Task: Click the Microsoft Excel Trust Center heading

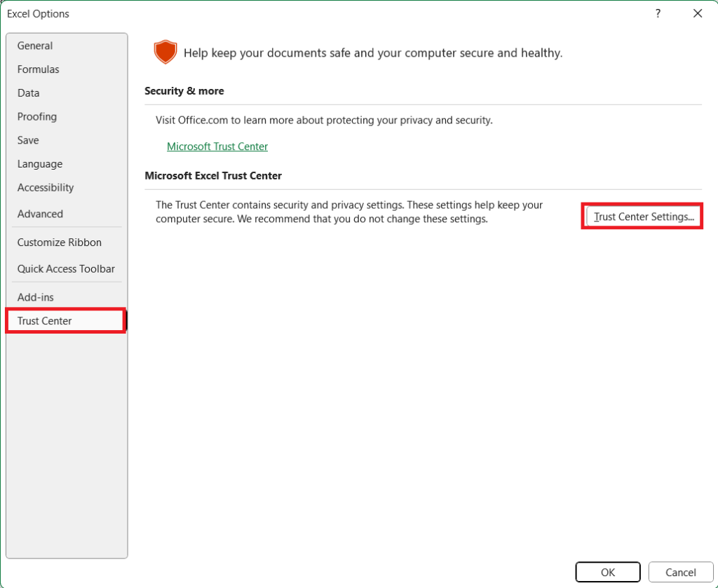Action: tap(212, 175)
